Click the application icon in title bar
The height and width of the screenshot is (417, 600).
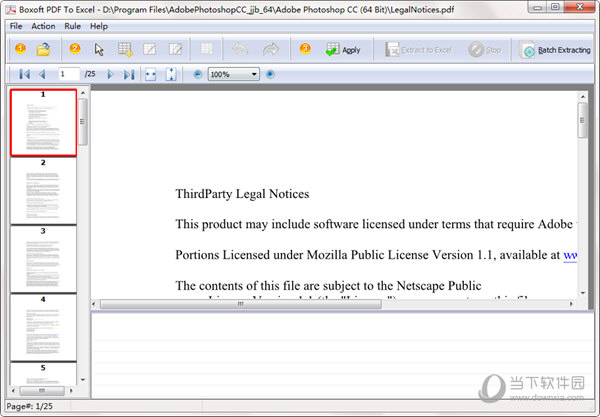(x=11, y=9)
